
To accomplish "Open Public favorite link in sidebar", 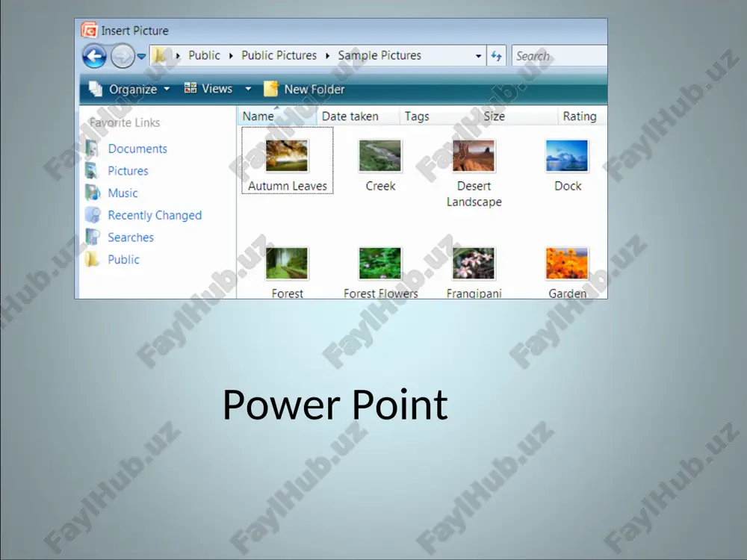I will [x=123, y=260].
